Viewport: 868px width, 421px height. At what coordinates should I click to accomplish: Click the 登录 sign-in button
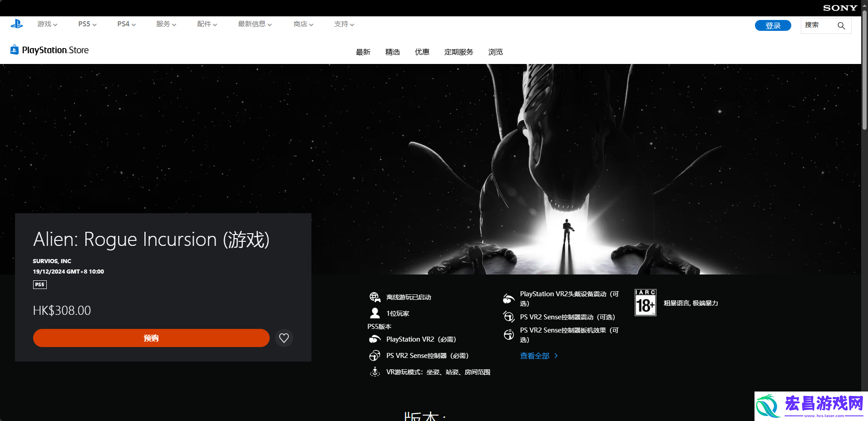(773, 25)
